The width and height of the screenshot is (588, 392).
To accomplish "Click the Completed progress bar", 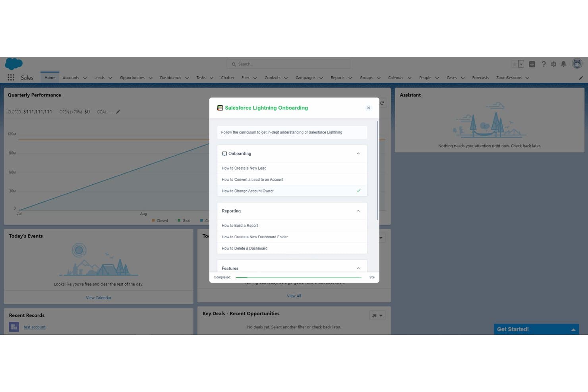I will click(x=298, y=277).
